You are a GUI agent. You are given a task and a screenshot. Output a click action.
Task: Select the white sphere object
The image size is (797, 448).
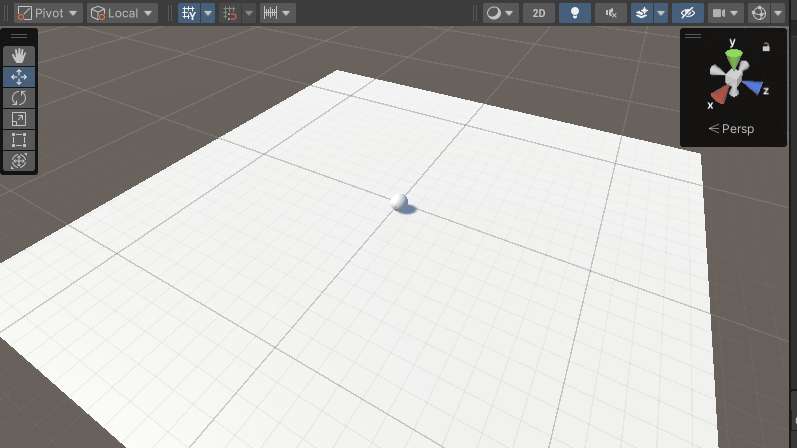click(399, 201)
